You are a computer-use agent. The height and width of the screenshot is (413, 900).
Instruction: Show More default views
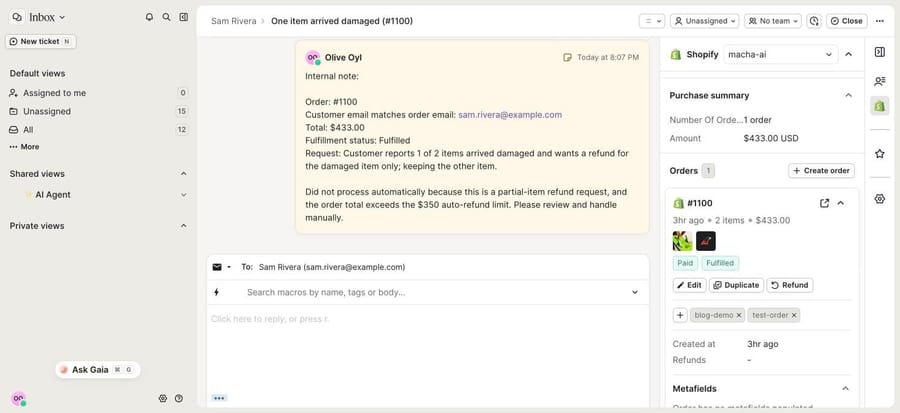(24, 147)
